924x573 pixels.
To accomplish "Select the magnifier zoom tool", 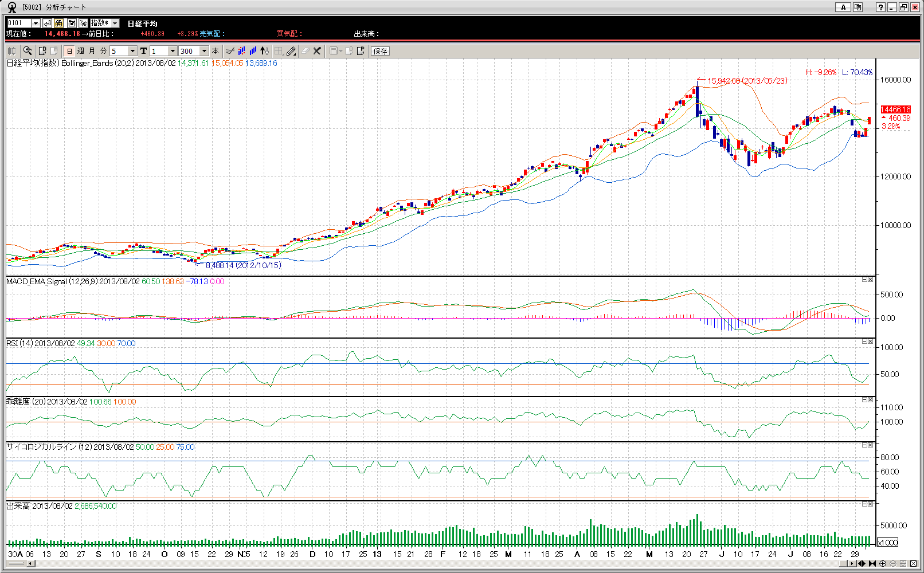I will [28, 51].
